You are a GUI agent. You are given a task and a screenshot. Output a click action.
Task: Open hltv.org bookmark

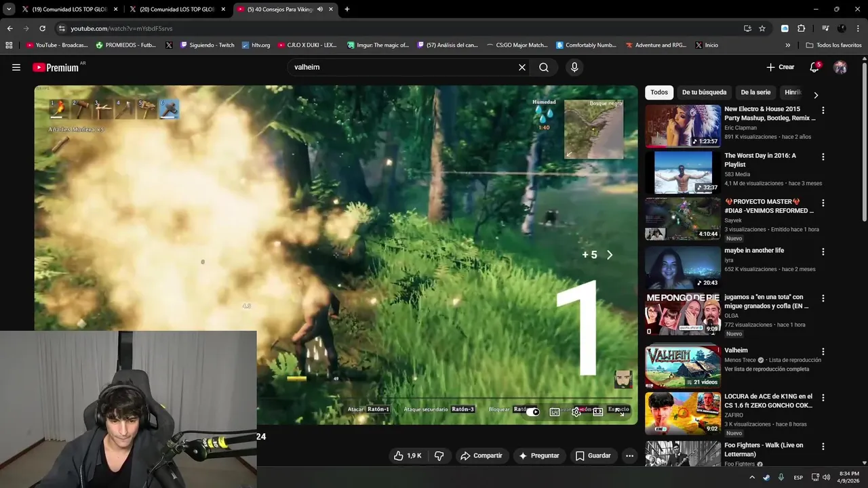(x=256, y=45)
